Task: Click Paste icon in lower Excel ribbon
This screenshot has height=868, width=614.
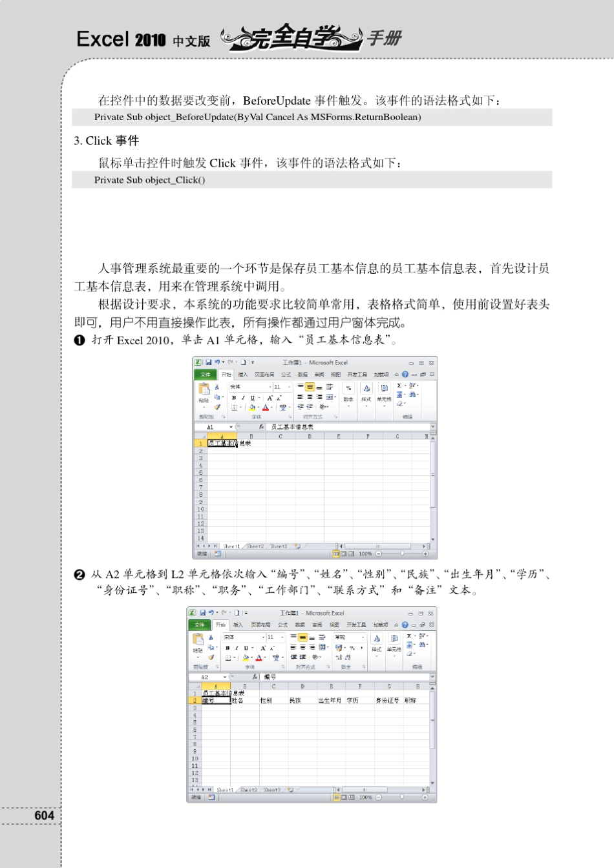Action: pos(198,639)
